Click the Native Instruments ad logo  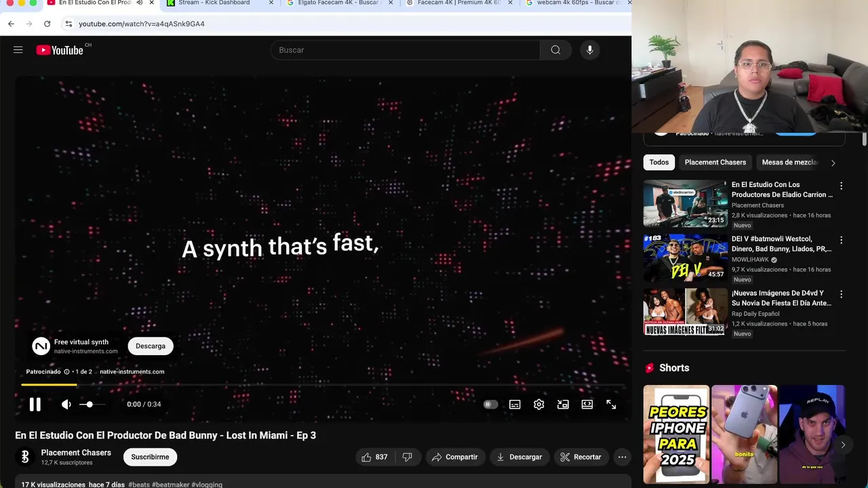tap(41, 346)
